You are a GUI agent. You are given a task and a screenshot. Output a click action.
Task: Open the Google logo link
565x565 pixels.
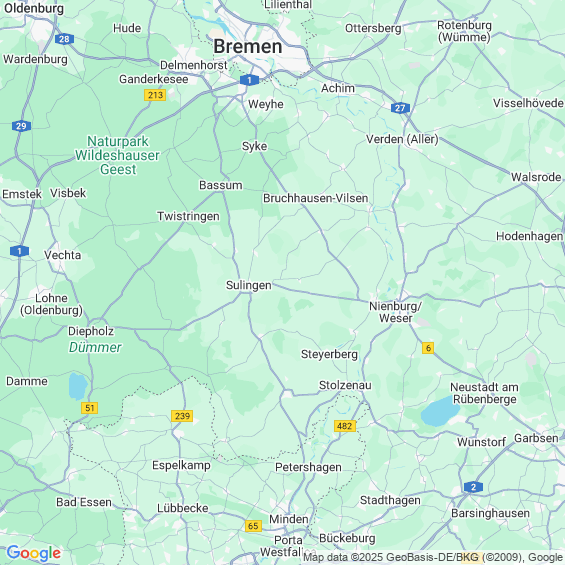(34, 553)
